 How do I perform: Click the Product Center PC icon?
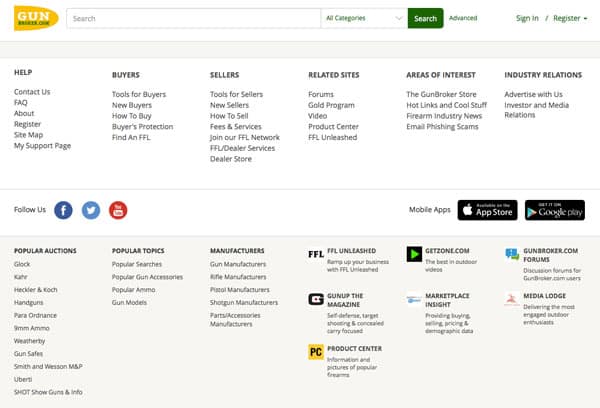[315, 352]
